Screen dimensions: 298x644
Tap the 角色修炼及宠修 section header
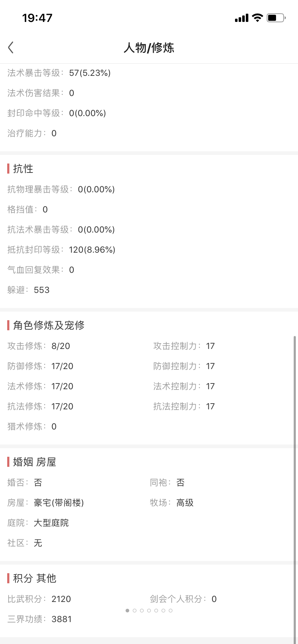(49, 325)
